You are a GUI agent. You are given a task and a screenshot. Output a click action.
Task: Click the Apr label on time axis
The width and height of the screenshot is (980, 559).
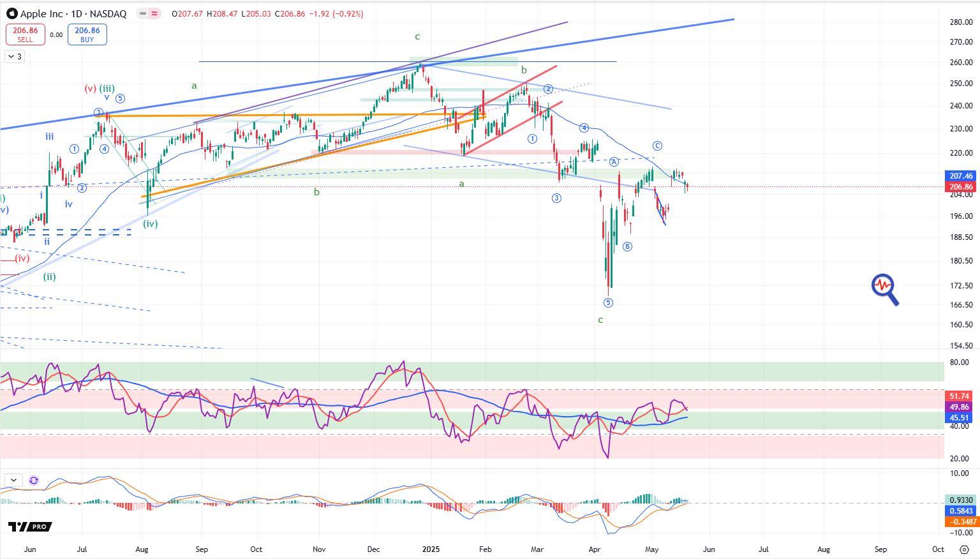(x=595, y=549)
